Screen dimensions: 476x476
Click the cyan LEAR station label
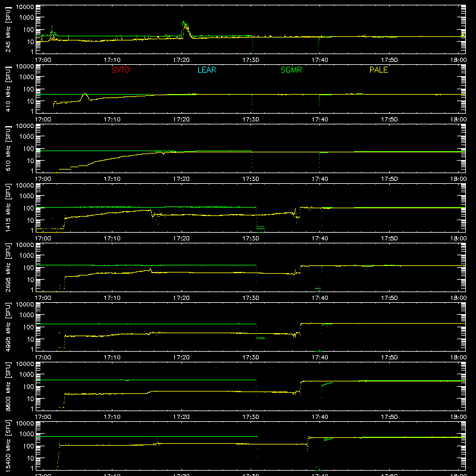(x=206, y=70)
